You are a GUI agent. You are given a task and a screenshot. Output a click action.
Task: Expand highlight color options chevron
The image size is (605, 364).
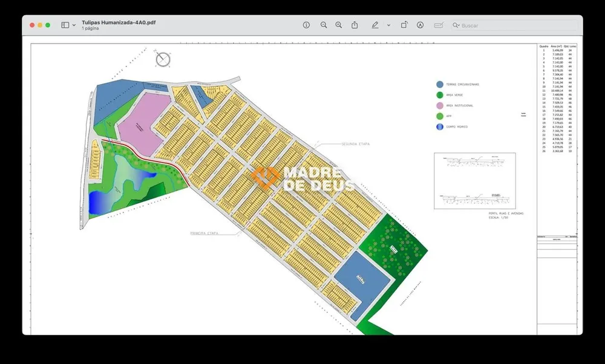coord(388,25)
